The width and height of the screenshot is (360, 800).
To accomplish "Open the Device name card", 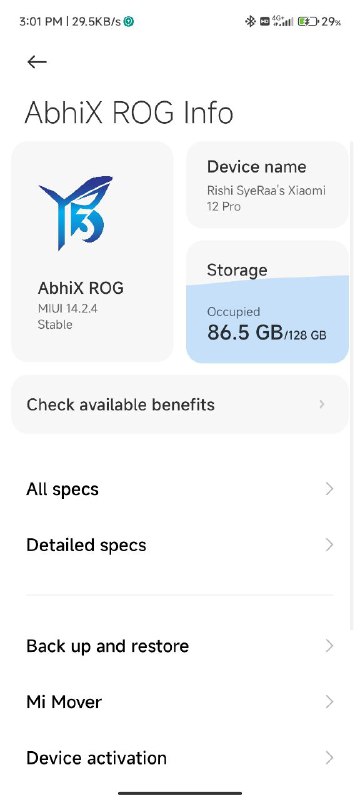I will (x=267, y=185).
